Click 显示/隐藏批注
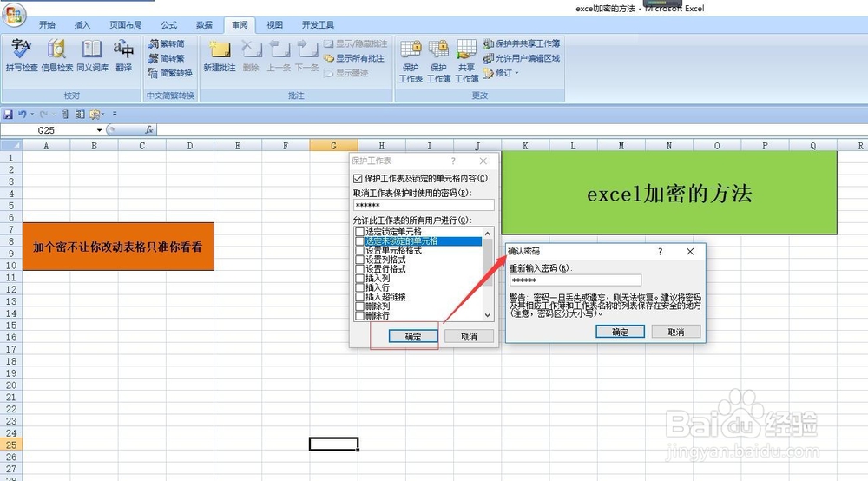The width and height of the screenshot is (868, 481). [355, 43]
